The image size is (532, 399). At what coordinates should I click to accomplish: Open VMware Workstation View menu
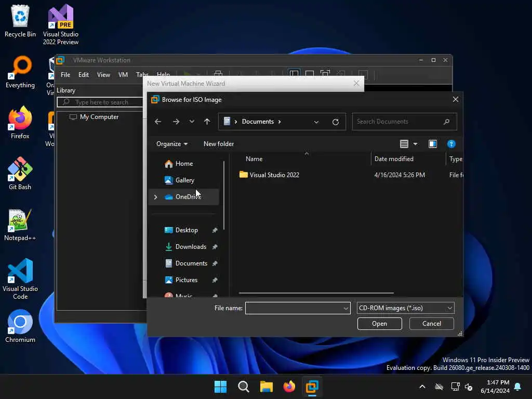[x=103, y=75]
